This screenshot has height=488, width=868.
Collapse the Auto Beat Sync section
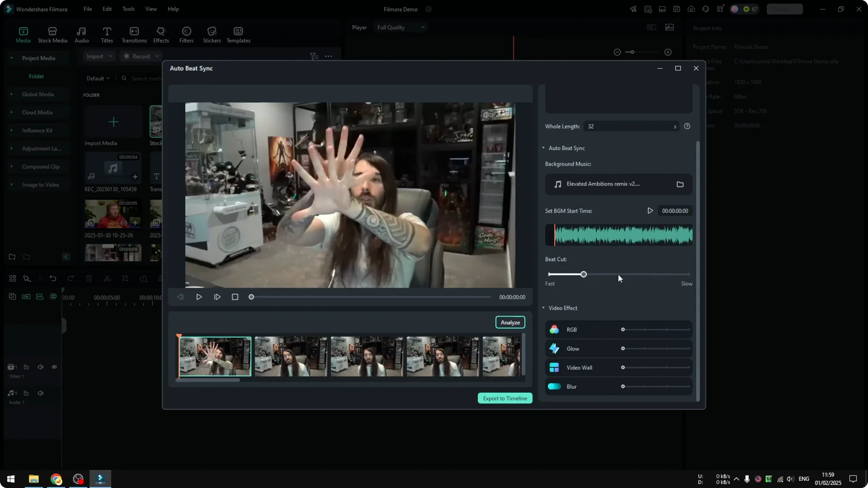pyautogui.click(x=543, y=148)
